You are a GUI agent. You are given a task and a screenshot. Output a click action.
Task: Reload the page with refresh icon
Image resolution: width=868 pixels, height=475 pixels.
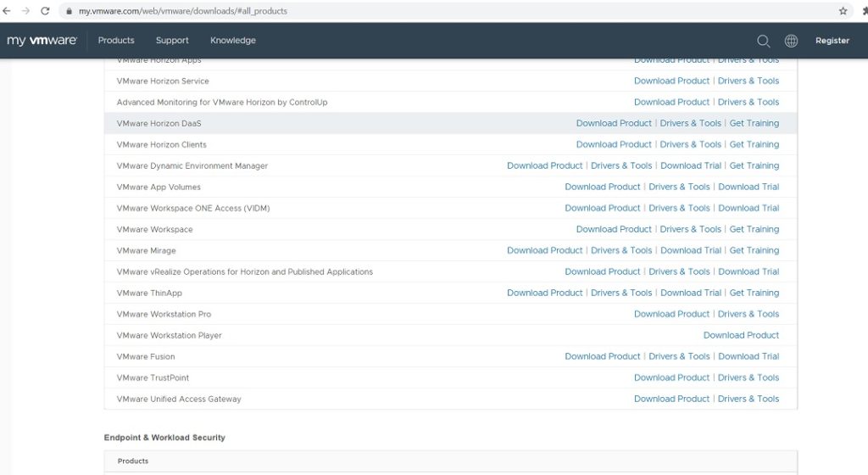[46, 10]
